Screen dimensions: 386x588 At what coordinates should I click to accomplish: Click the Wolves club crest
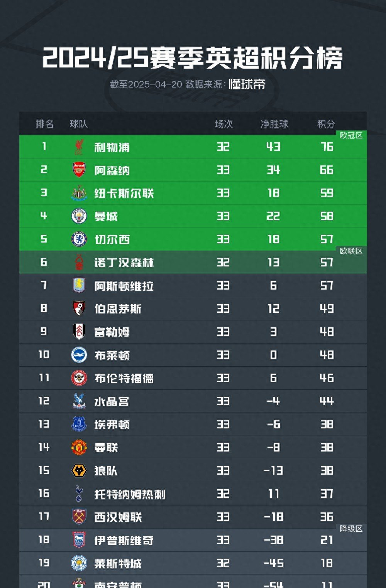click(x=79, y=470)
